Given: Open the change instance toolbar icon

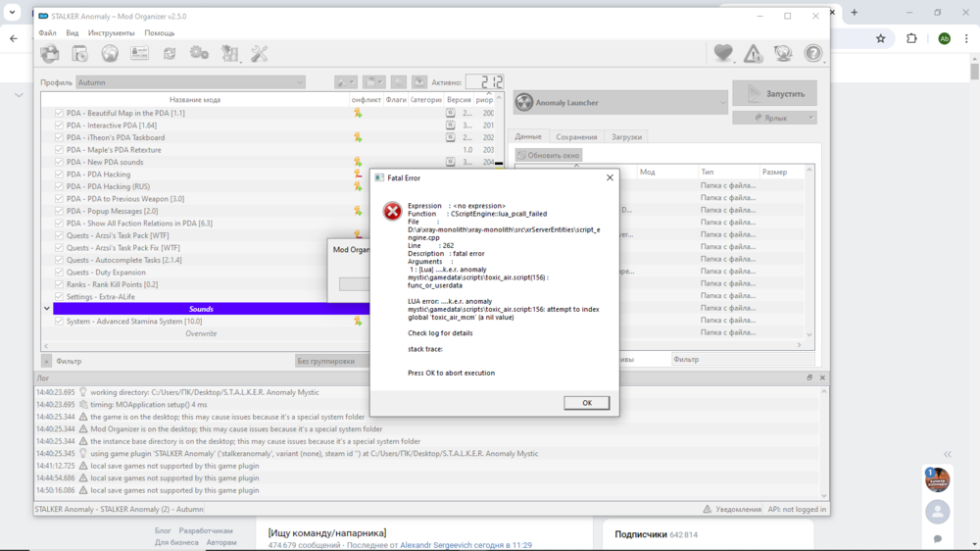Looking at the screenshot, I should 50,54.
